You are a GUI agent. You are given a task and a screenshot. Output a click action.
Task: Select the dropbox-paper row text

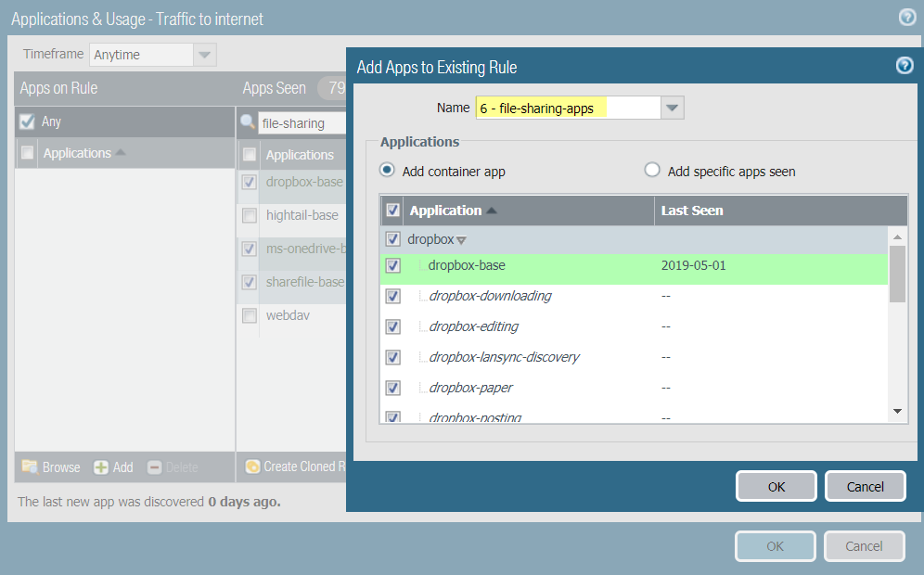tap(471, 388)
